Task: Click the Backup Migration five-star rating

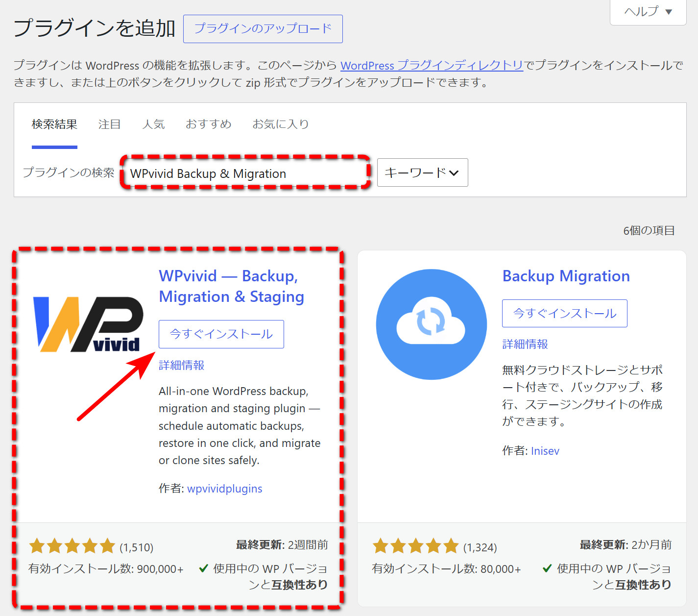Action: 415,546
